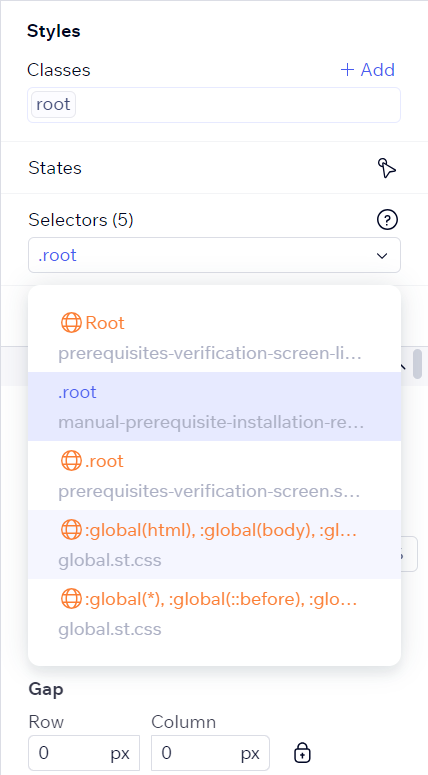Click the root class tag

coord(53,104)
